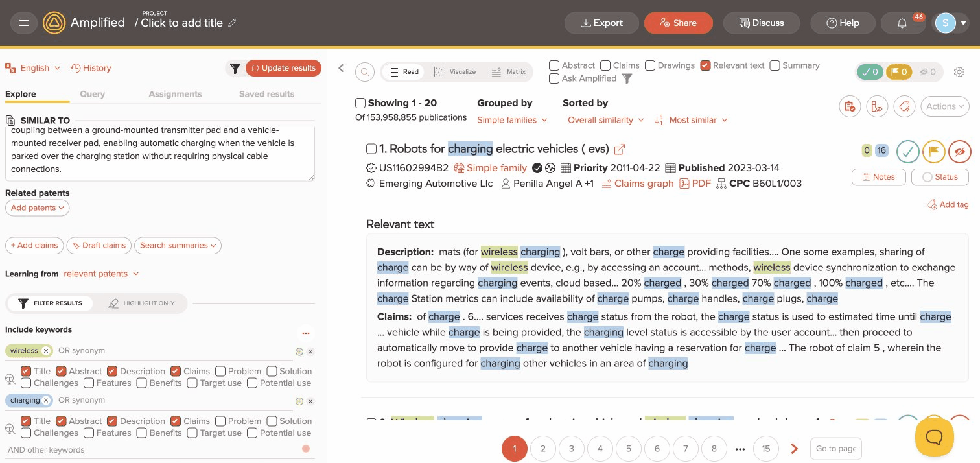Flag the first patent result
Image resolution: width=980 pixels, height=463 pixels.
[933, 150]
